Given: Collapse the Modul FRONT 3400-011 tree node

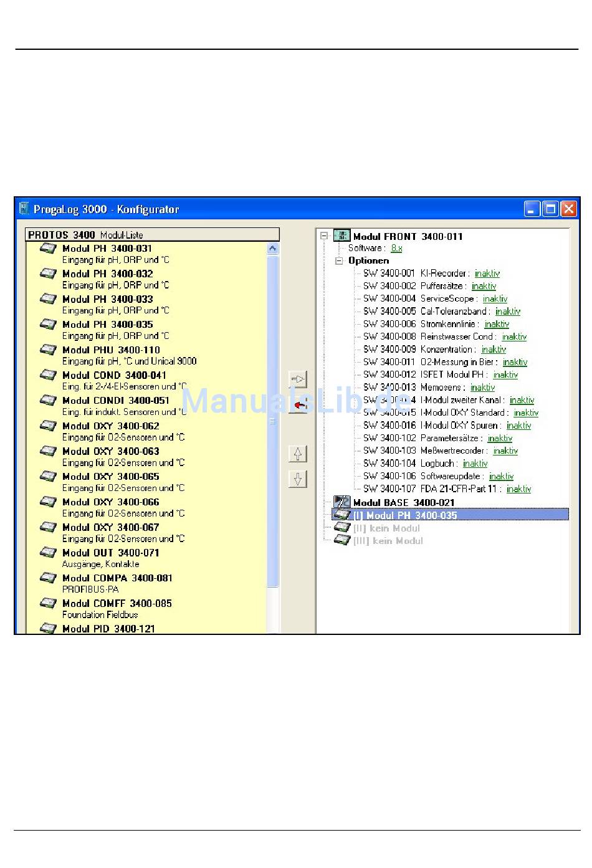Looking at the screenshot, I should [324, 236].
